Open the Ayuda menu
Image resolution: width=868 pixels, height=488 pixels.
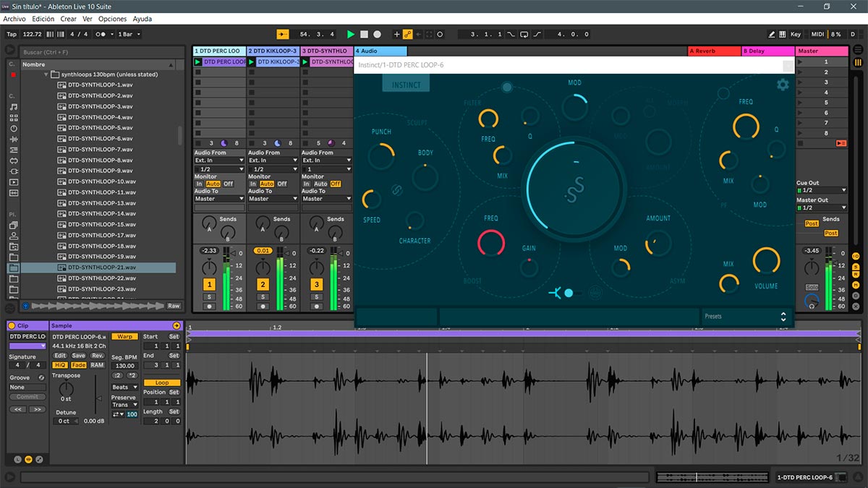pos(142,19)
